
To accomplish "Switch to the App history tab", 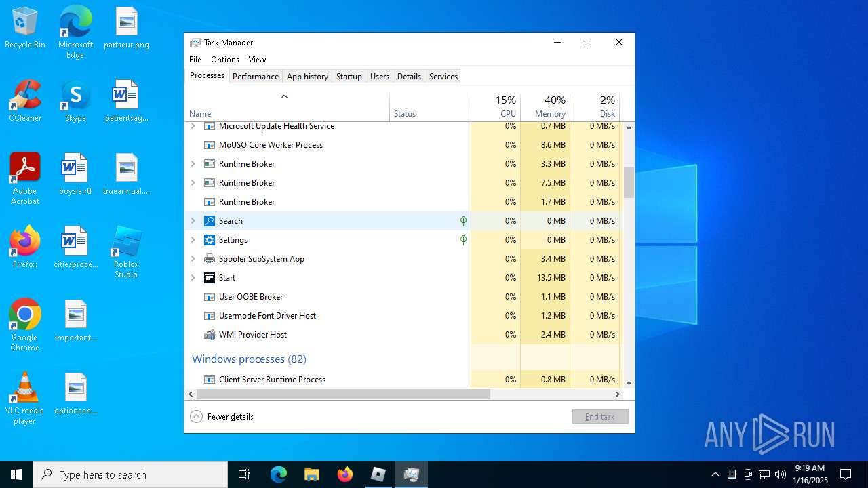I will coord(307,77).
